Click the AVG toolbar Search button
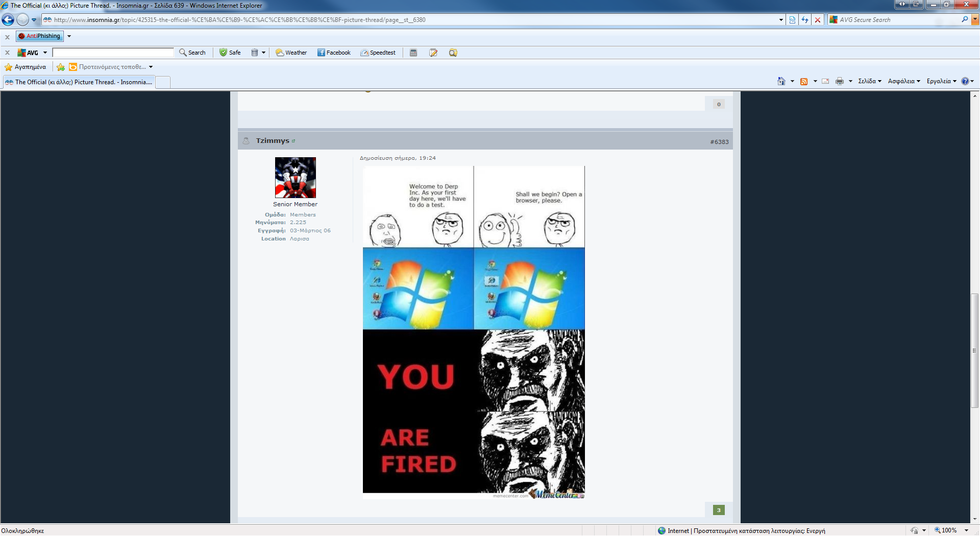Screen dimensions: 980x536 pos(192,53)
